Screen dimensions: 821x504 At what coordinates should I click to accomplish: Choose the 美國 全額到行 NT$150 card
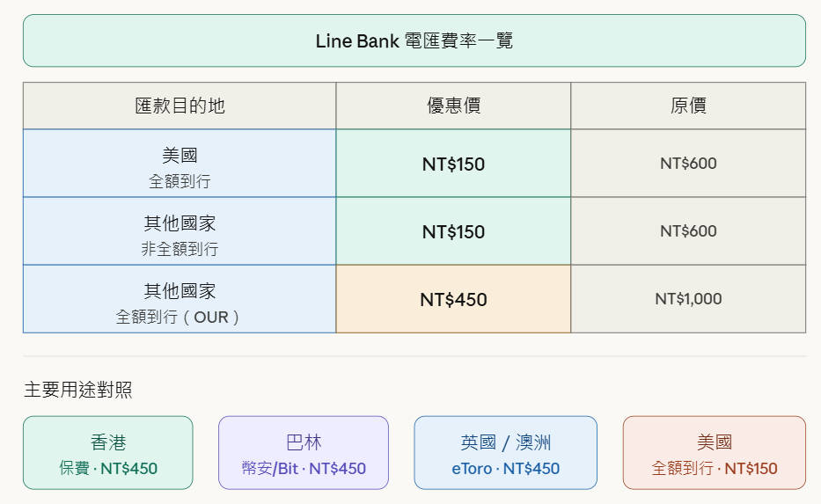tap(714, 452)
